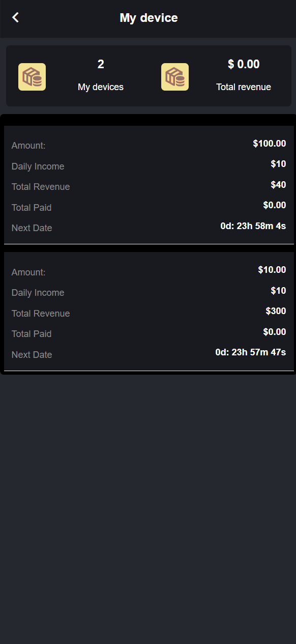This screenshot has width=296, height=644.
Task: Tap the device count number 2
Action: (101, 65)
